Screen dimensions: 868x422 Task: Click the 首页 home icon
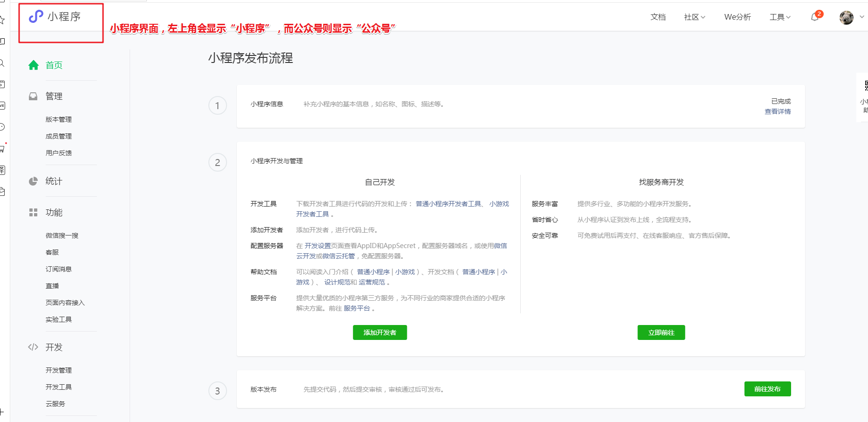[x=33, y=65]
